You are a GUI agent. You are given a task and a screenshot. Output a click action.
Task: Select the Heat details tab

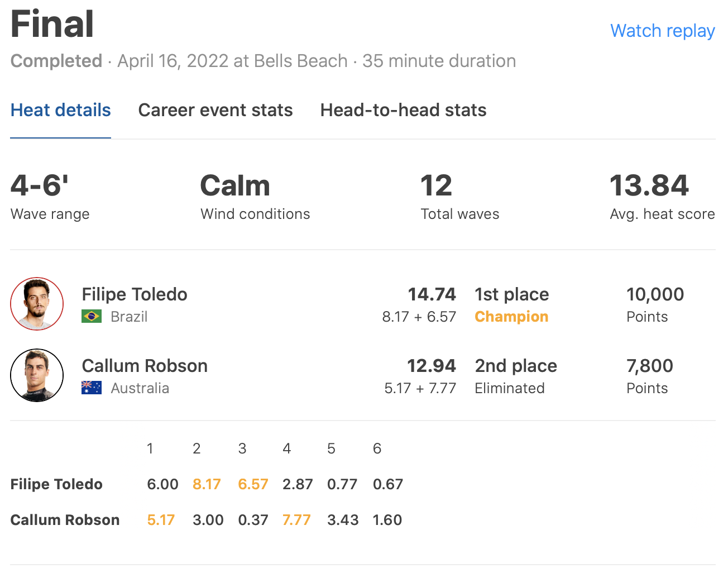click(60, 110)
